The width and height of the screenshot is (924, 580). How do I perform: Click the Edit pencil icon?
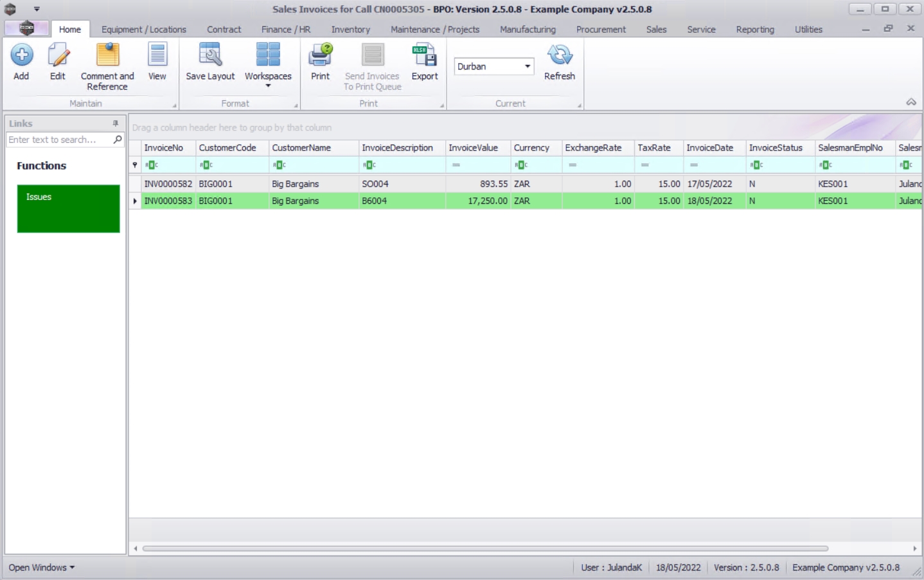[58, 62]
